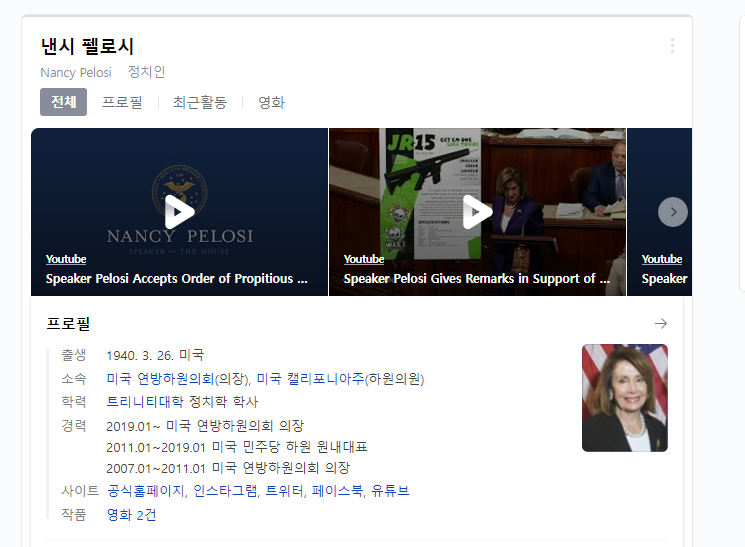Open profile details via arrow icon
The image size is (745, 547).
[661, 324]
